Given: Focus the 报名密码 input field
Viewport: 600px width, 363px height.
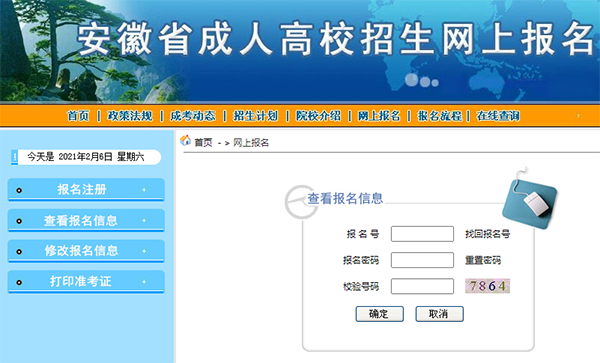Looking at the screenshot, I should point(422,260).
